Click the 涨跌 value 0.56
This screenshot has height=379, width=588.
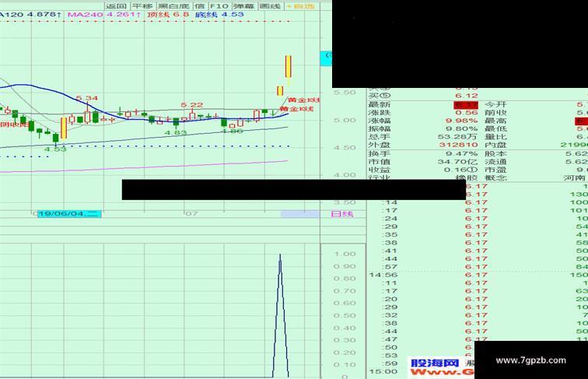(x=467, y=113)
